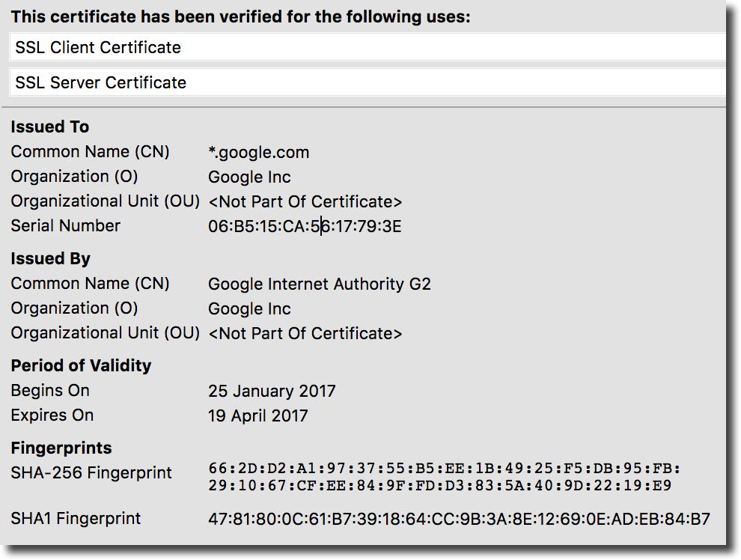741x560 pixels.
Task: Click the verified uses heading text
Action: (x=241, y=16)
